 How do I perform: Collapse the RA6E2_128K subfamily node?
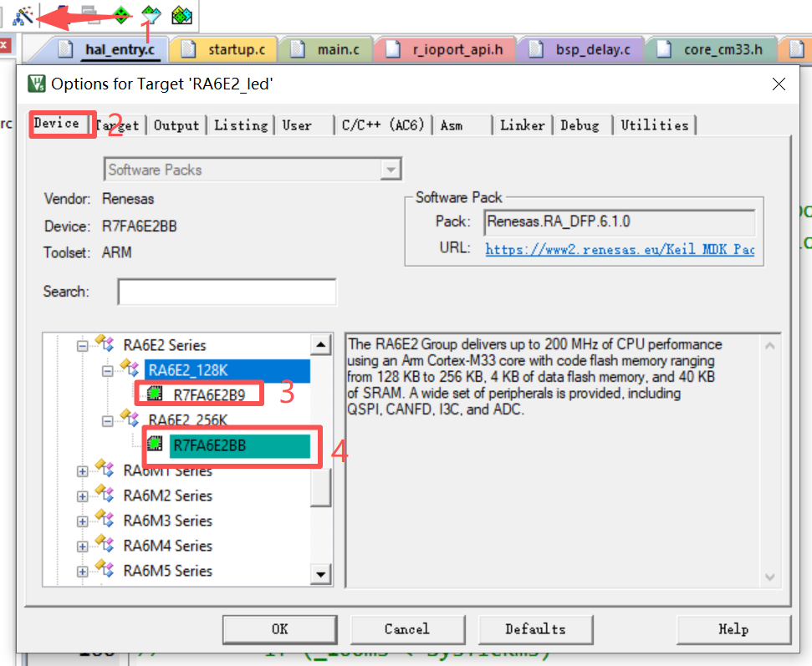pos(107,371)
